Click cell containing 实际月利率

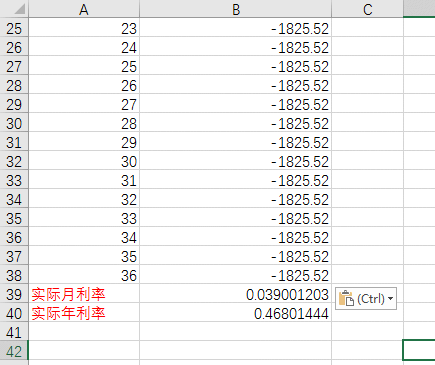[x=84, y=294]
